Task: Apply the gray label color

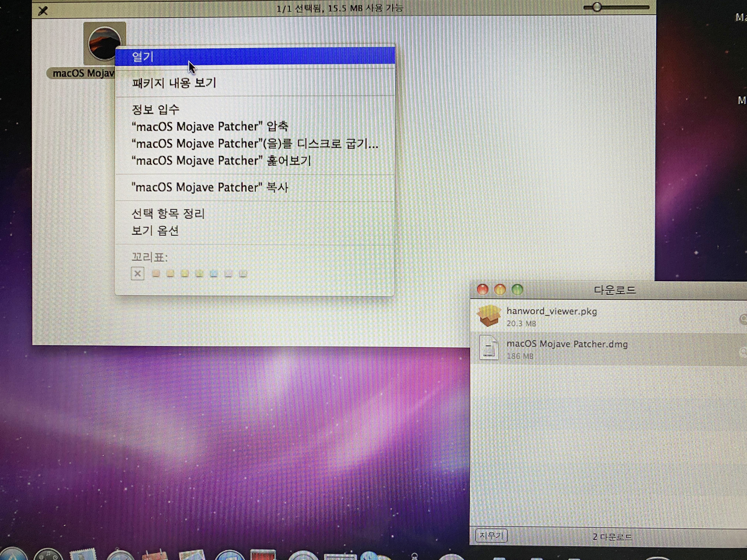Action: [243, 273]
